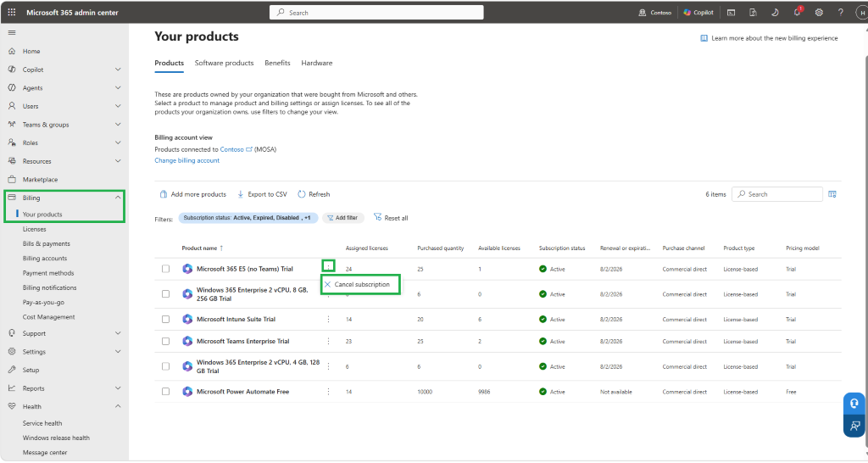Open settings gear in the top bar
The image size is (868, 463).
pyautogui.click(x=819, y=12)
